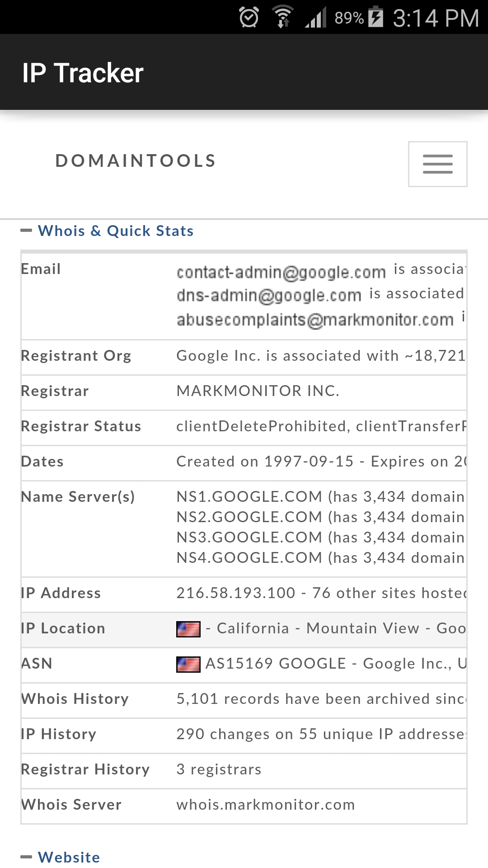This screenshot has height=868, width=488.
Task: Tap the cellular signal strength icon
Action: coord(315,18)
